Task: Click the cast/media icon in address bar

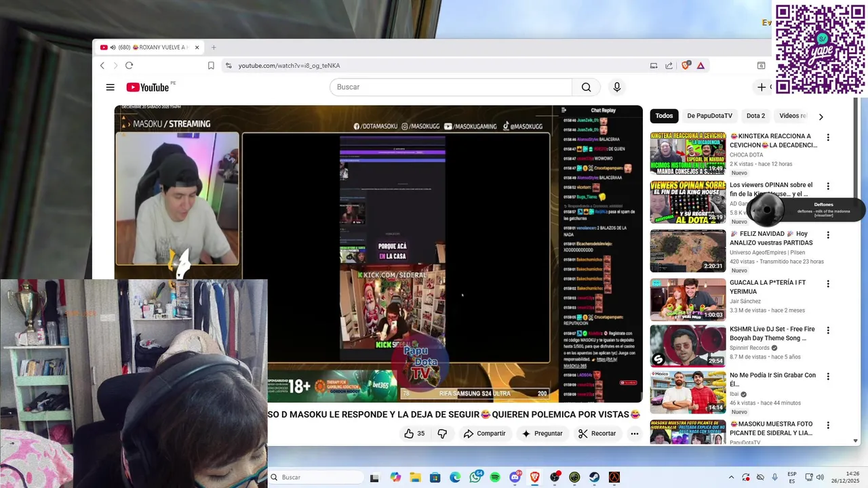Action: pos(654,66)
